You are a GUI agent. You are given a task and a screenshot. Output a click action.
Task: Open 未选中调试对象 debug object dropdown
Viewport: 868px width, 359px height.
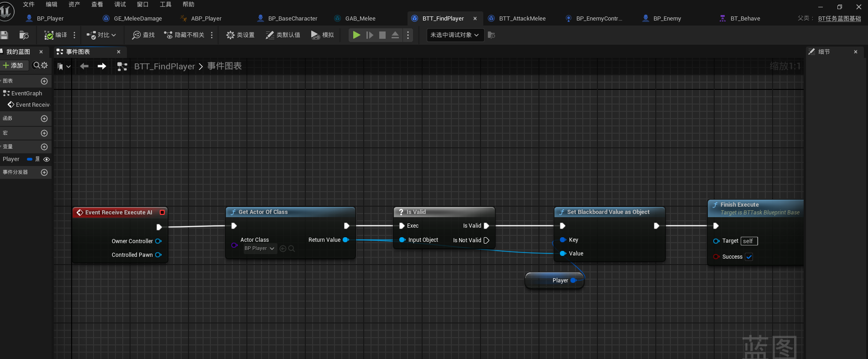455,35
